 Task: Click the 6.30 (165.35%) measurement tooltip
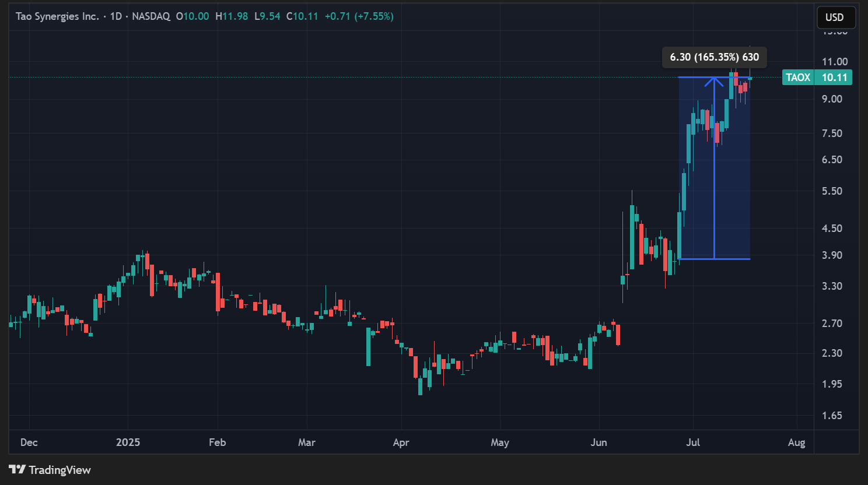(x=714, y=57)
